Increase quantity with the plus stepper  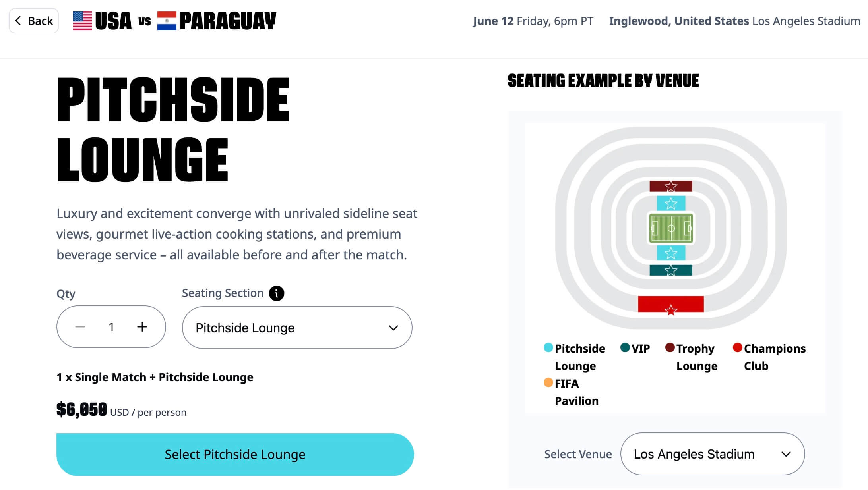pos(142,326)
